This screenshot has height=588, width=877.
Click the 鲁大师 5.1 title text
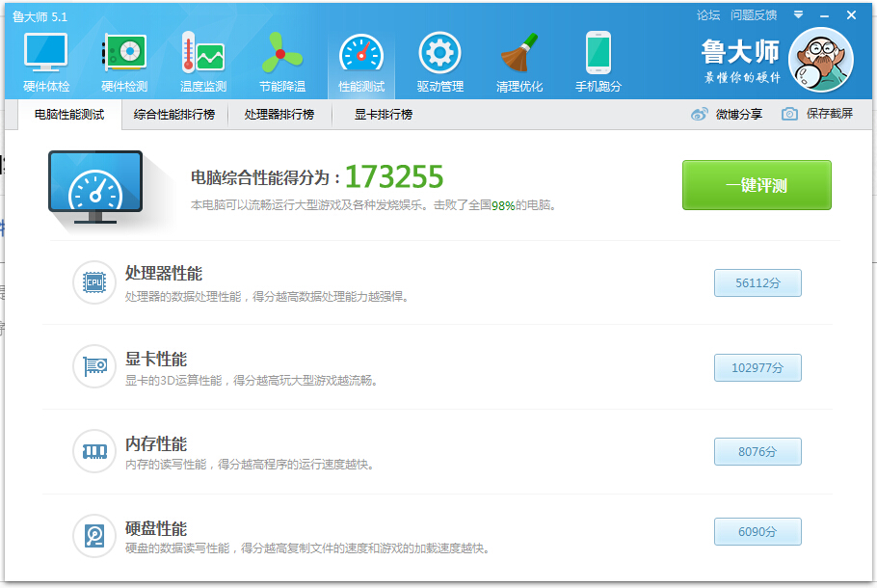click(x=40, y=17)
